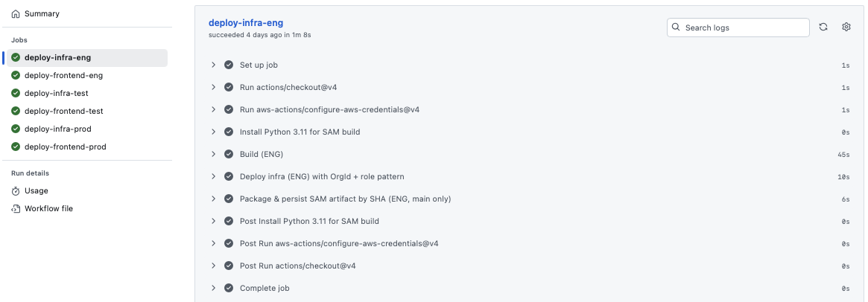Expand the Complete job step
868x302 pixels.
pos(213,288)
